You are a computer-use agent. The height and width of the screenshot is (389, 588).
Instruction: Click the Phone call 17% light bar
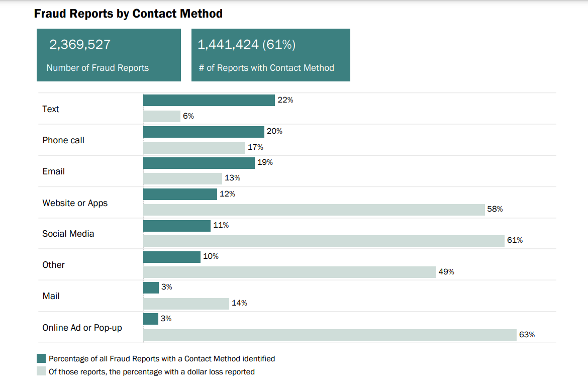click(x=194, y=148)
